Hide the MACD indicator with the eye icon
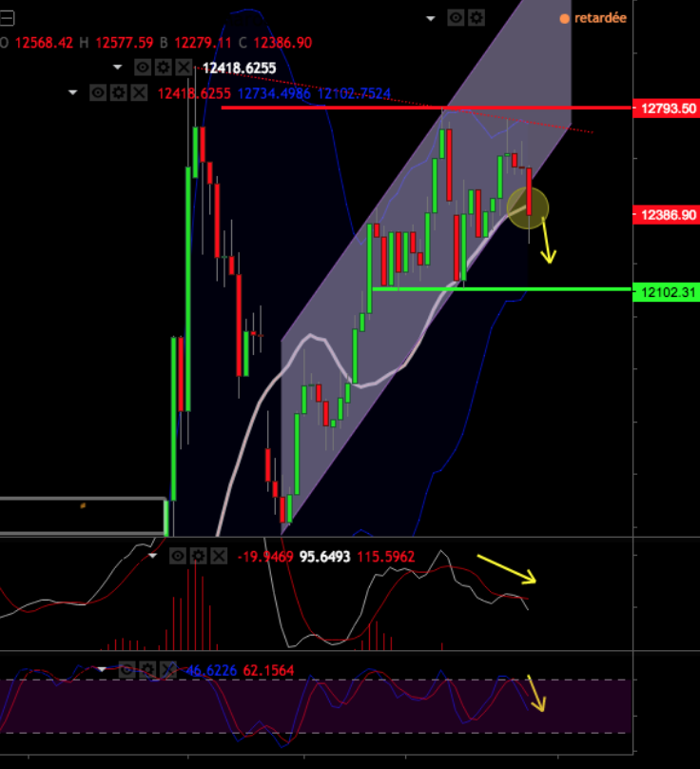Image resolution: width=700 pixels, height=769 pixels. (177, 555)
